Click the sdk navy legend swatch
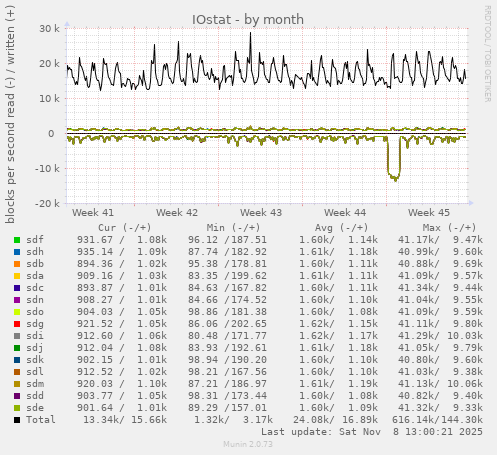Viewport: 497px width, 455px height. (x=17, y=360)
